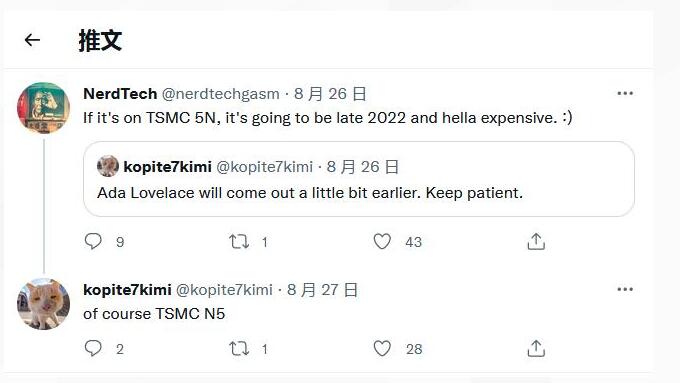Share NerdTech's tweet

[x=536, y=241]
